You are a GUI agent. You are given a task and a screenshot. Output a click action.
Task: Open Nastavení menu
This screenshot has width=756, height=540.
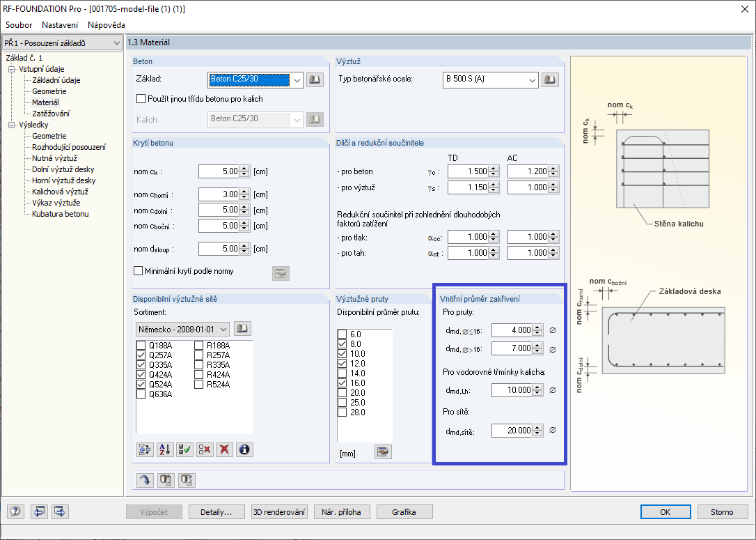point(60,25)
